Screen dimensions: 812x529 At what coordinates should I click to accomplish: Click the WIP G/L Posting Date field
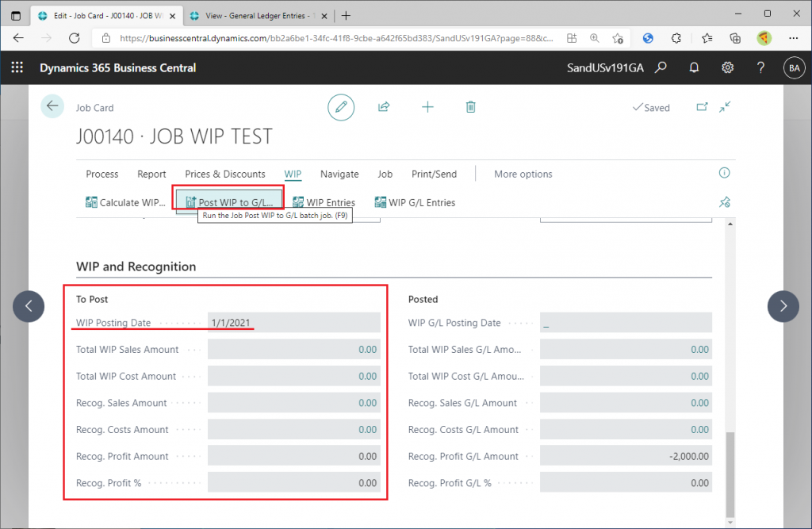[626, 322]
